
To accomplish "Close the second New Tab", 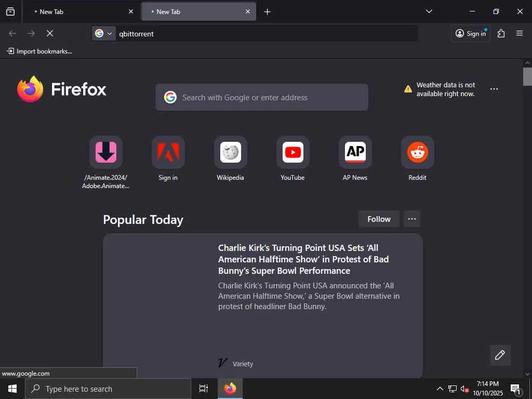I will 248,11.
